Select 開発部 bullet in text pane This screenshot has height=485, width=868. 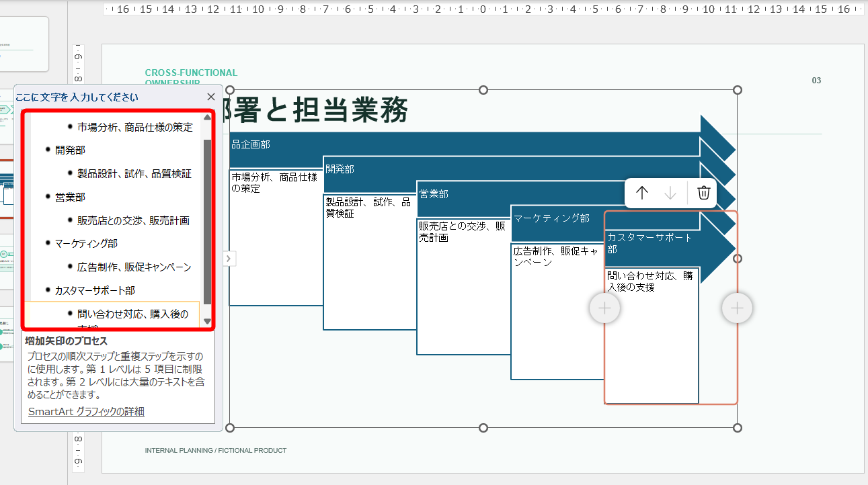[x=70, y=150]
